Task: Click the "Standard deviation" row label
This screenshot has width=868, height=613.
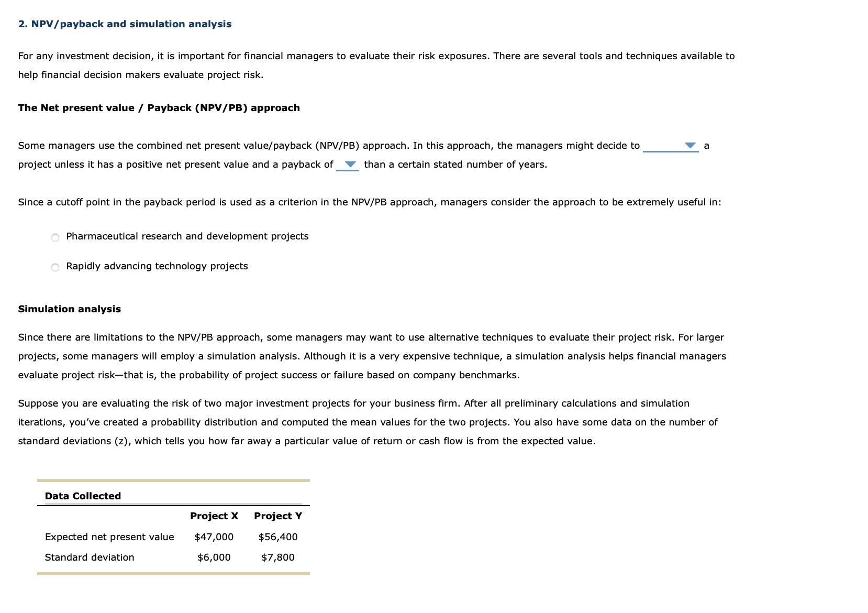Action: 90,557
